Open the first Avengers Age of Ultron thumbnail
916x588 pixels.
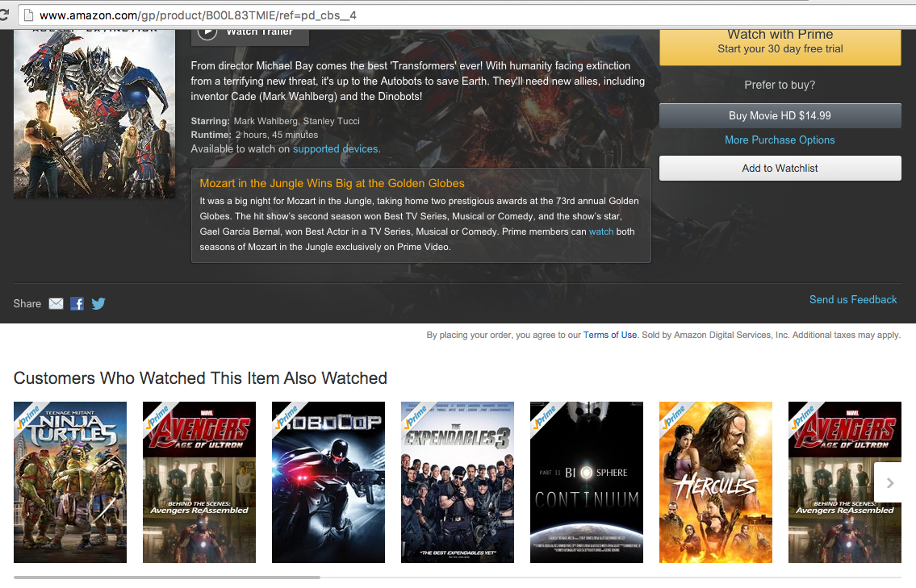[199, 482]
